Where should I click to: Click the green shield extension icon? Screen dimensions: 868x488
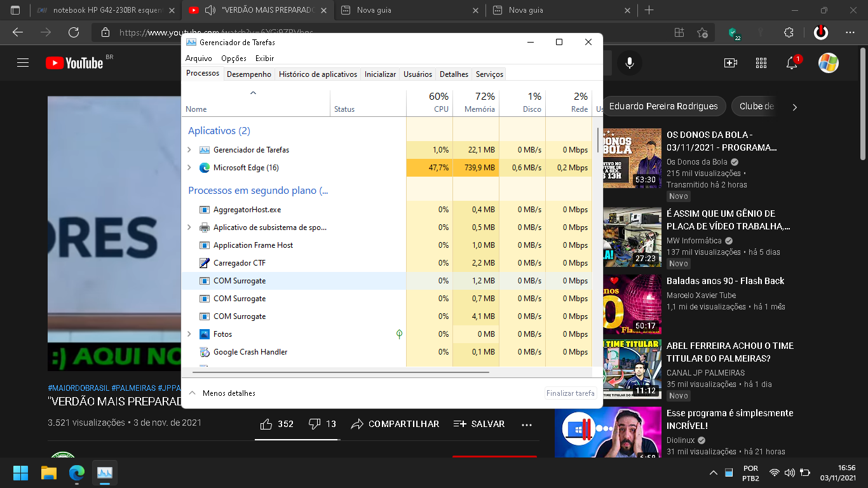(733, 33)
